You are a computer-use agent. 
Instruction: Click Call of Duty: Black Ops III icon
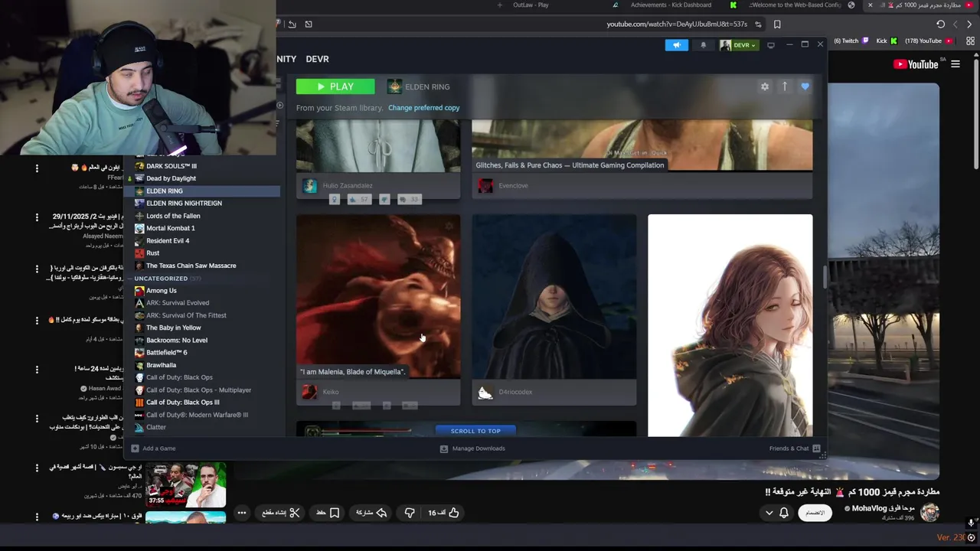139,403
